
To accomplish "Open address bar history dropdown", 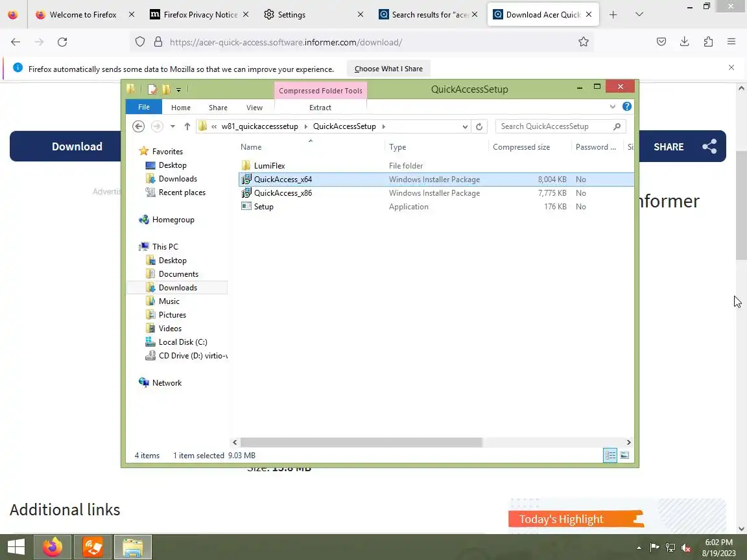I will [x=465, y=126].
